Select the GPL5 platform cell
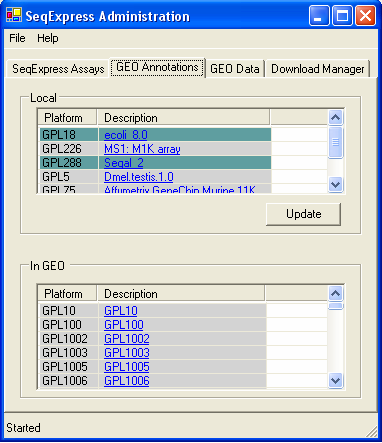Viewport: 382px width, 443px height. point(69,177)
